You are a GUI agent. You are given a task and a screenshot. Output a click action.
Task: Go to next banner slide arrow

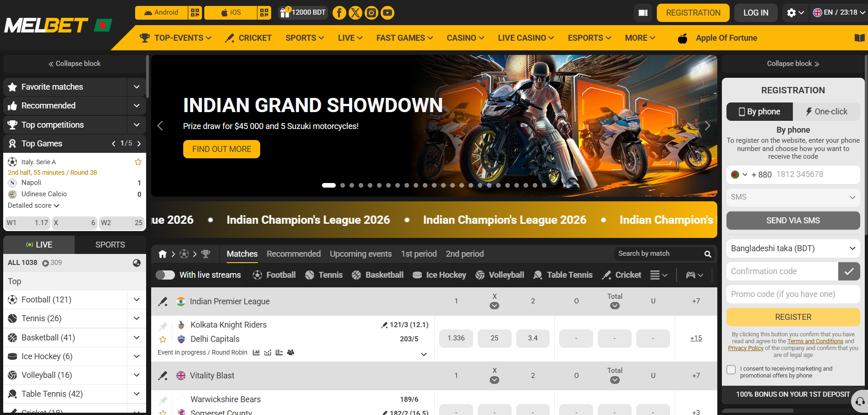point(707,126)
